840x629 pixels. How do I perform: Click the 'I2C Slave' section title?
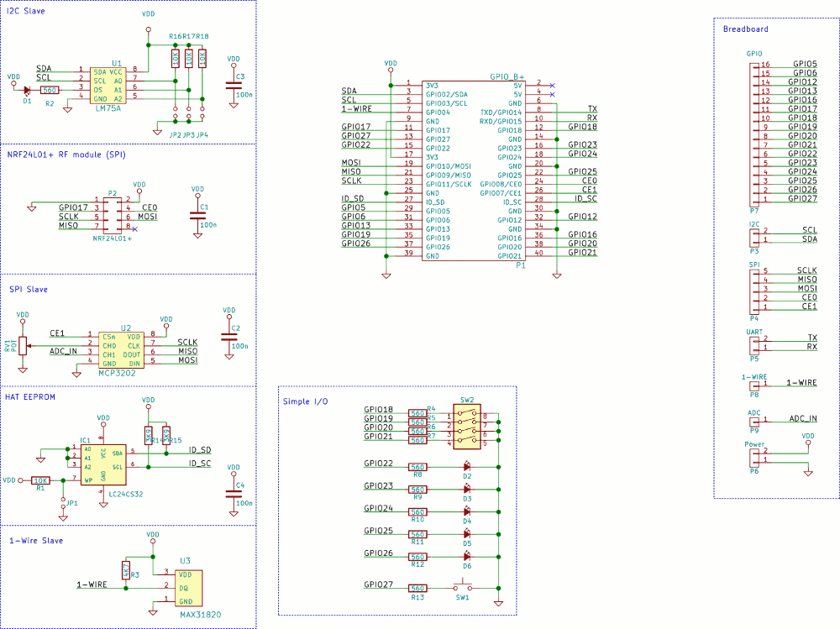click(26, 11)
